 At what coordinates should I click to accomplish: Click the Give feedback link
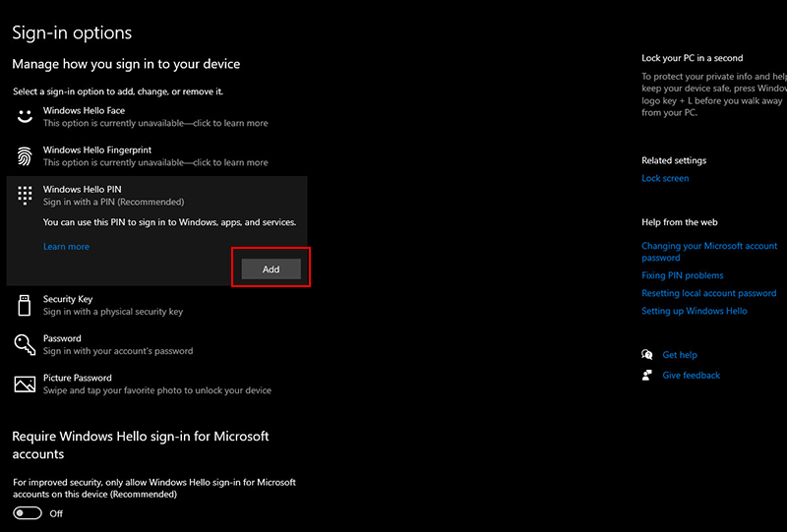pos(692,376)
